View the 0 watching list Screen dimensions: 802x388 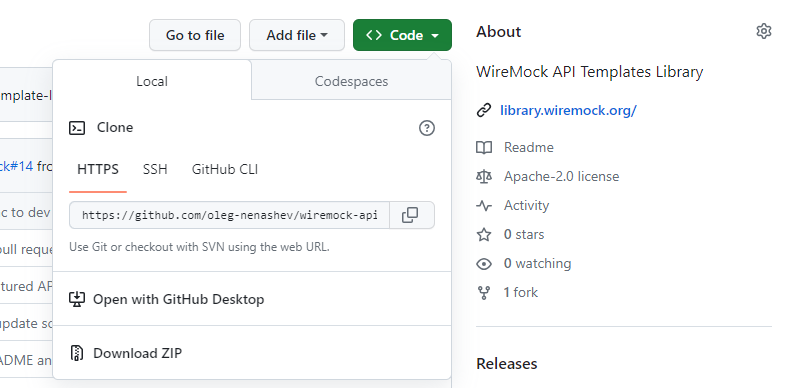(x=537, y=264)
